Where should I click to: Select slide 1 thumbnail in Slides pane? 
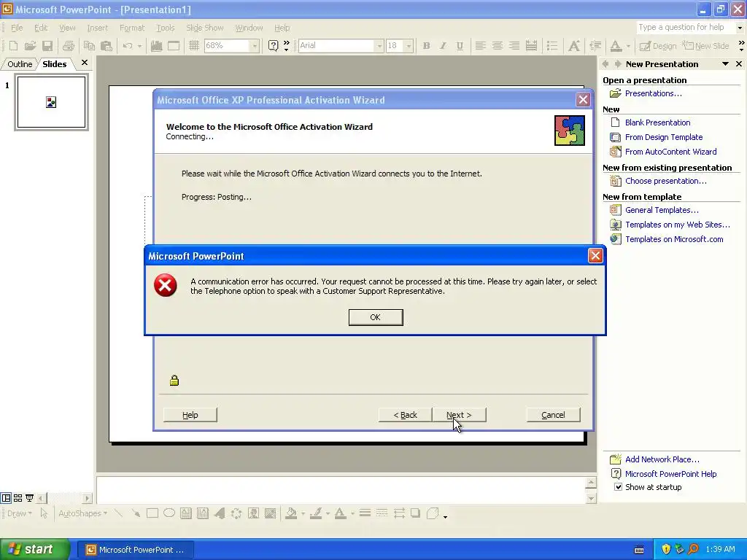pyautogui.click(x=52, y=102)
